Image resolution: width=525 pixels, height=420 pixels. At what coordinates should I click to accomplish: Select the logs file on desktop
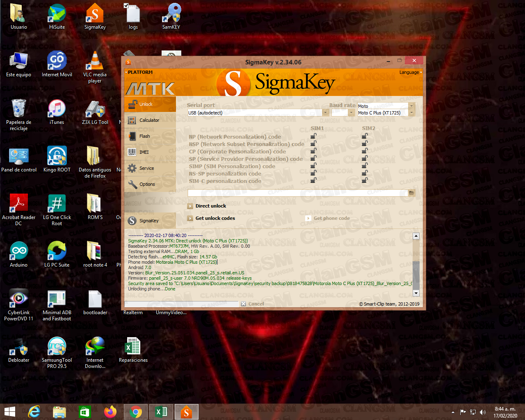(x=133, y=17)
